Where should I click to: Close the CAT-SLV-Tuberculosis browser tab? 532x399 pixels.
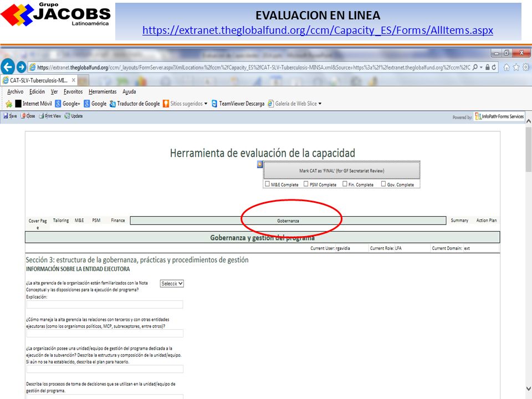point(74,80)
